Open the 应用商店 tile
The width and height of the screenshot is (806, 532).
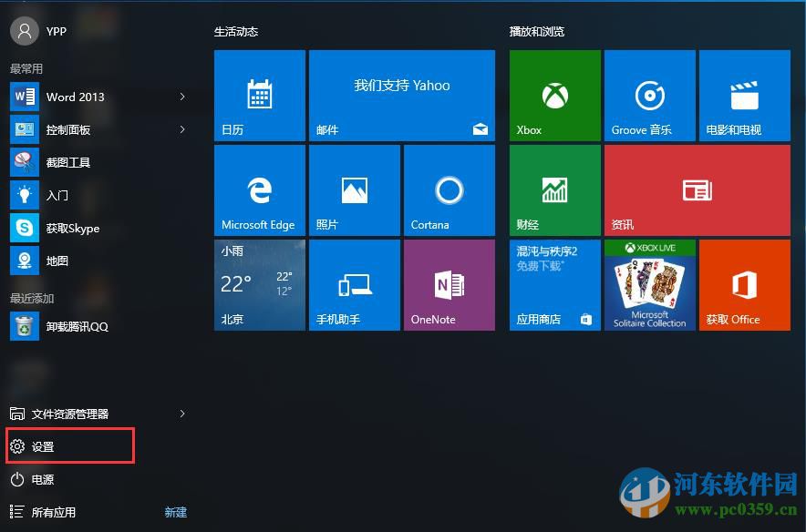pyautogui.click(x=554, y=284)
